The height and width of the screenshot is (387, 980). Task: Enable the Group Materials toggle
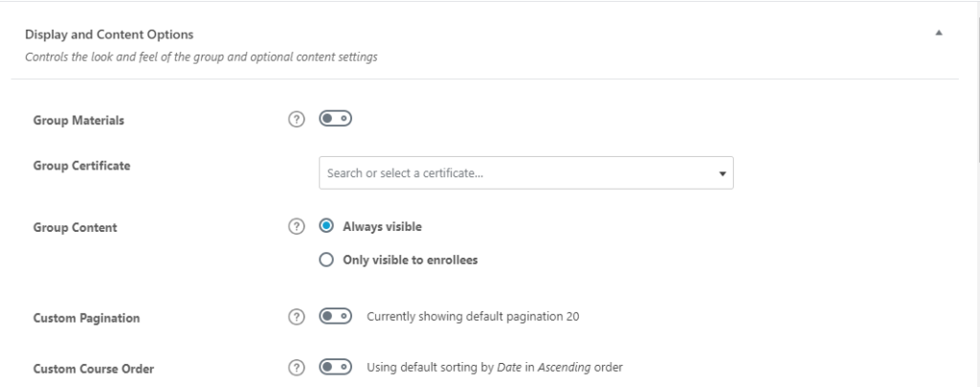[x=336, y=118]
